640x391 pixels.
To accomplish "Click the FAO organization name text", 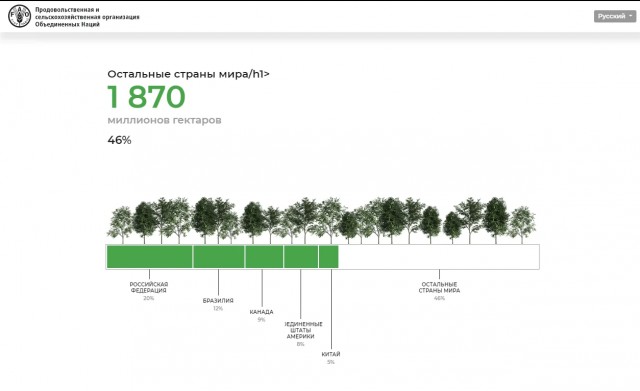I will [87, 17].
